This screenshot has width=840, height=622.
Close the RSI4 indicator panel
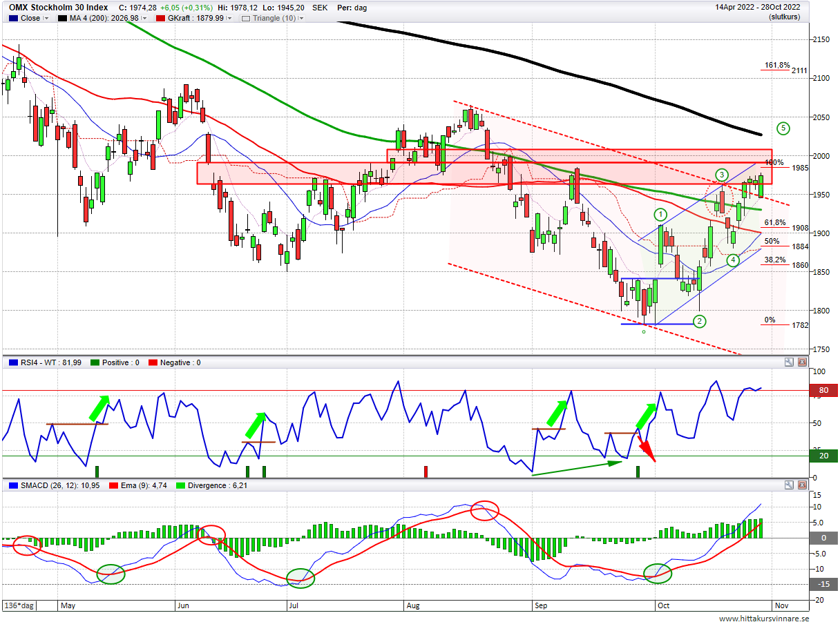[802, 362]
